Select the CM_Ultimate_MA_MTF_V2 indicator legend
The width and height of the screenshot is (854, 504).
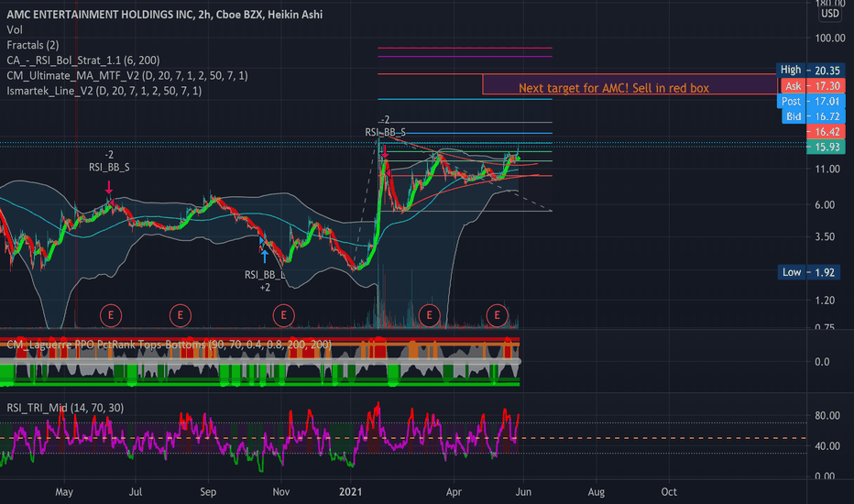tap(126, 76)
